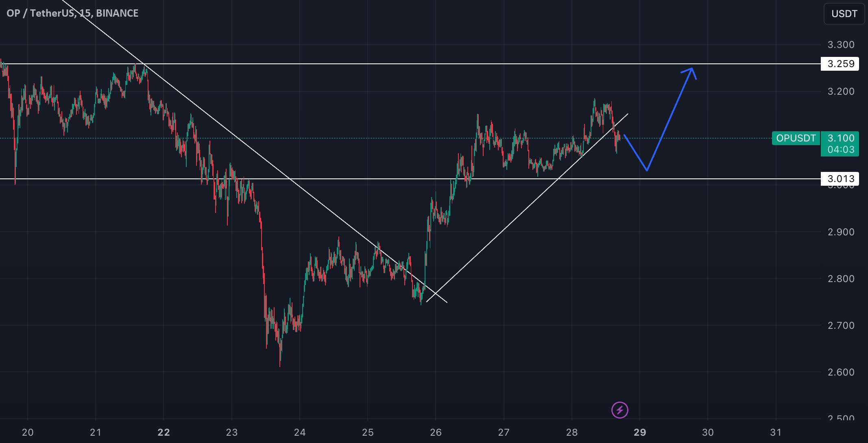Screen dimensions: 868x443
Task: Click the 04:03 candle countdown timer
Action: (841, 150)
